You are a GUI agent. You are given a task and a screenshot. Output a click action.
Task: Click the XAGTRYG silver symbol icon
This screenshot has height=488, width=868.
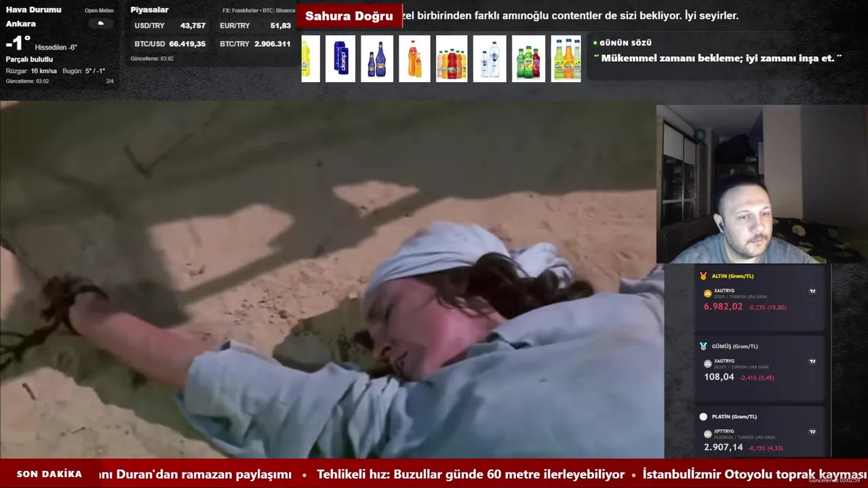coord(708,364)
